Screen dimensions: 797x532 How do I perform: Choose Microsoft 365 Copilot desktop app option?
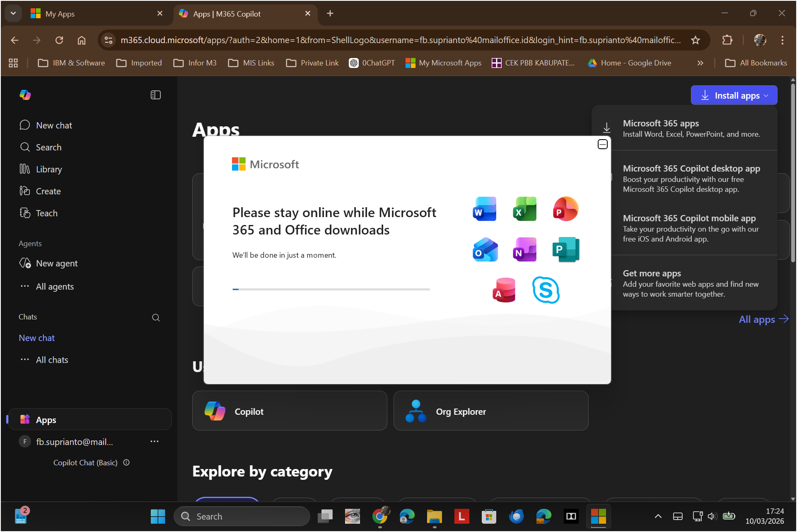coord(684,179)
